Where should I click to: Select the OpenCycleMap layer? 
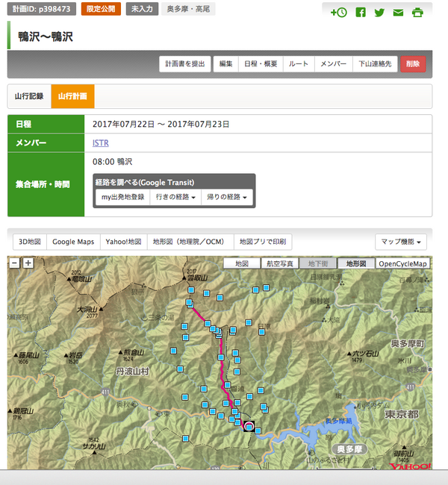point(402,263)
